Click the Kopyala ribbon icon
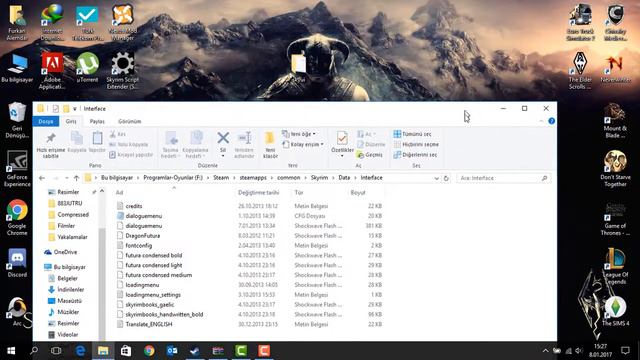640x360 pixels. (x=77, y=138)
